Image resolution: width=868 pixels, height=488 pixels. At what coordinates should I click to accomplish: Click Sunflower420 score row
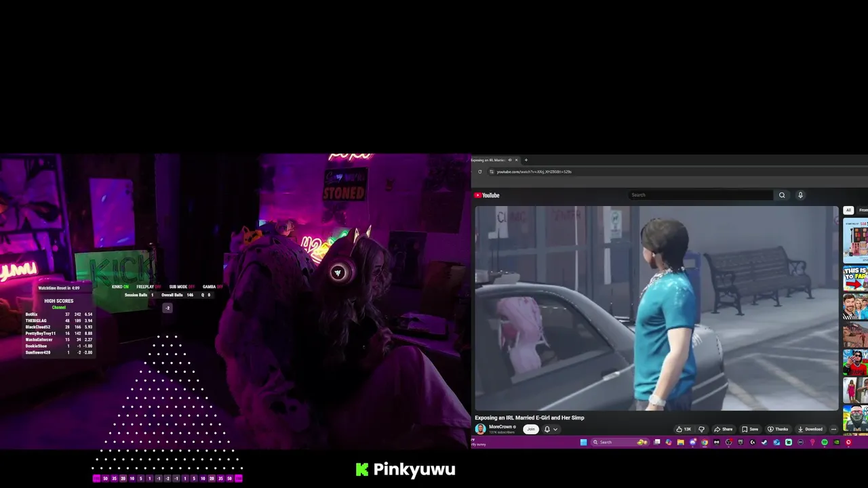58,352
